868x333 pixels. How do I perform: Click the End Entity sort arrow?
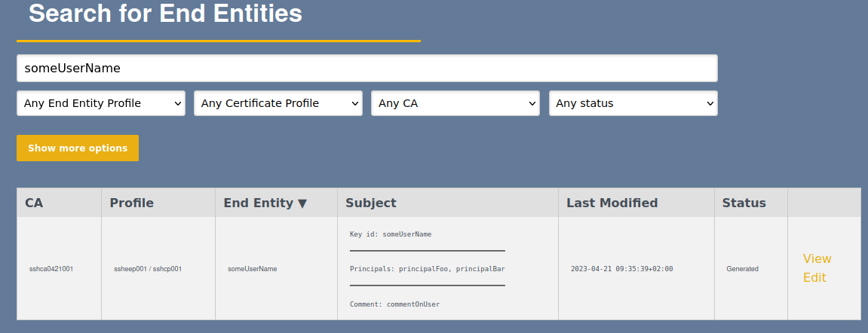tap(302, 203)
